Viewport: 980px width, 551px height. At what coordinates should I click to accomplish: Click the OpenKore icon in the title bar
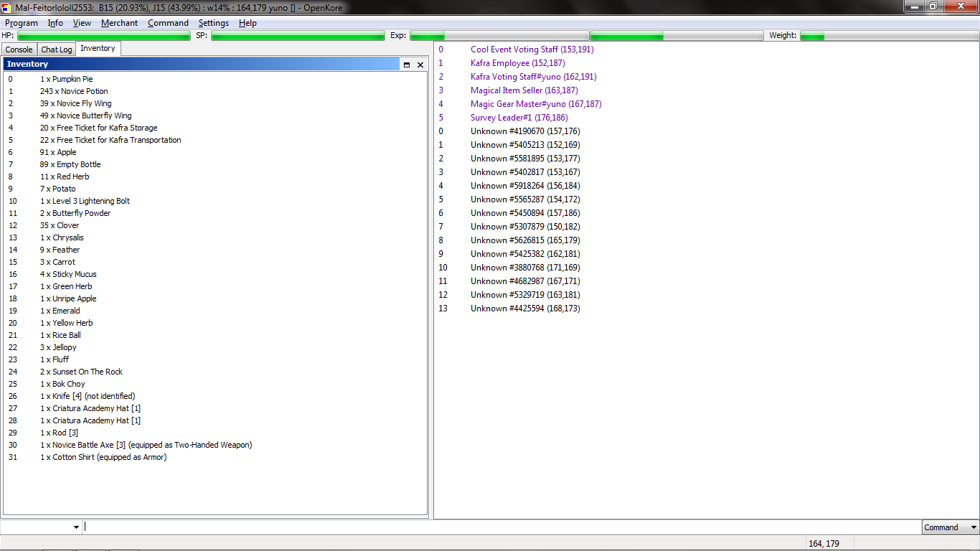(6, 7)
